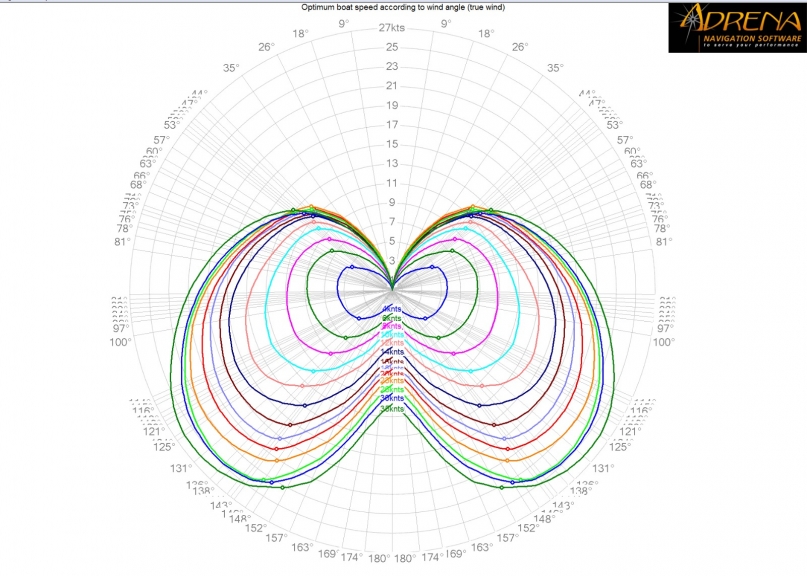The height and width of the screenshot is (576, 807).
Task: Click the 53° label on the left side
Action: click(x=172, y=125)
